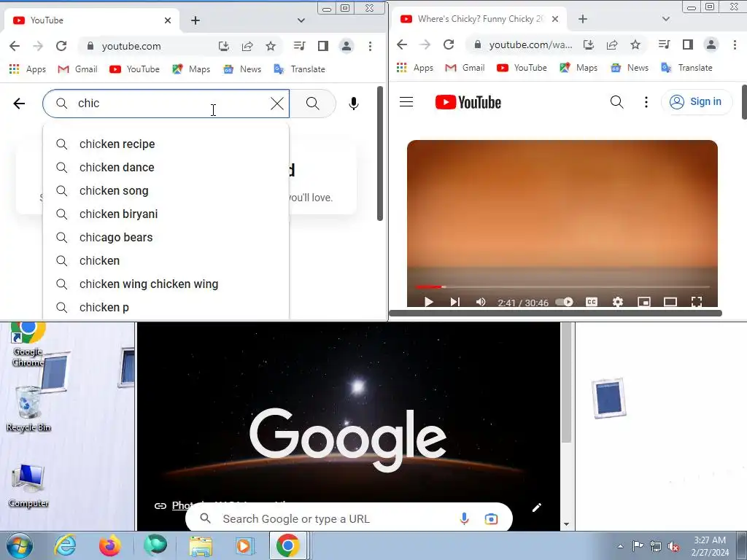Skip to next video in the player
Screen dimensions: 747x560
pos(455,302)
